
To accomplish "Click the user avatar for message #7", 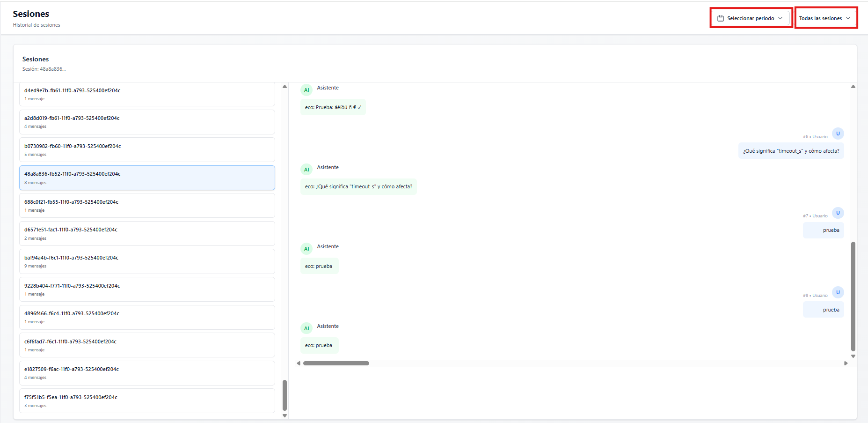I will (838, 213).
